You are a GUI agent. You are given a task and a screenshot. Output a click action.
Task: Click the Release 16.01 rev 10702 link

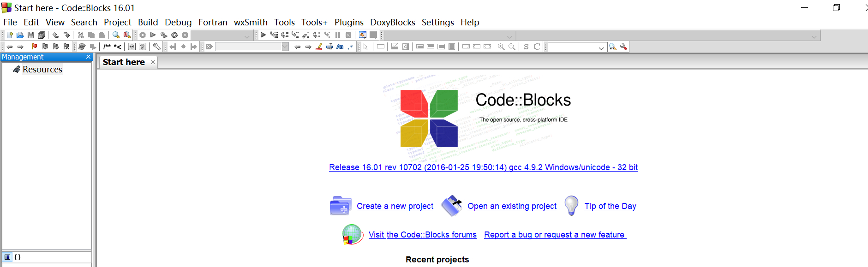(x=483, y=167)
